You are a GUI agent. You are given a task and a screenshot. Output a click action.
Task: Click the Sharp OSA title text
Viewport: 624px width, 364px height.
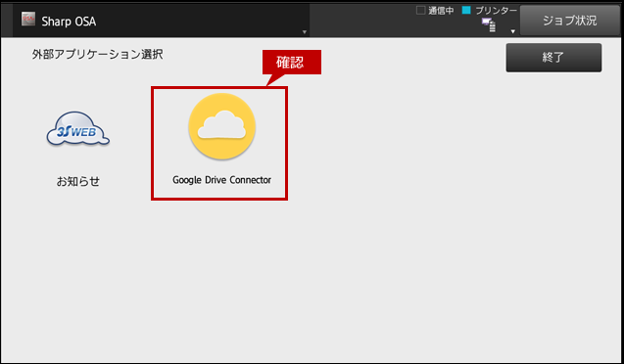69,22
